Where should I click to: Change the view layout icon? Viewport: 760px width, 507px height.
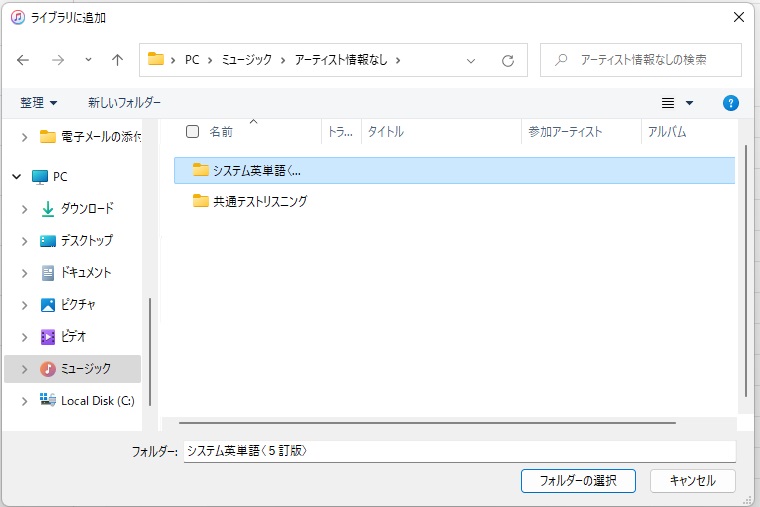(x=668, y=103)
